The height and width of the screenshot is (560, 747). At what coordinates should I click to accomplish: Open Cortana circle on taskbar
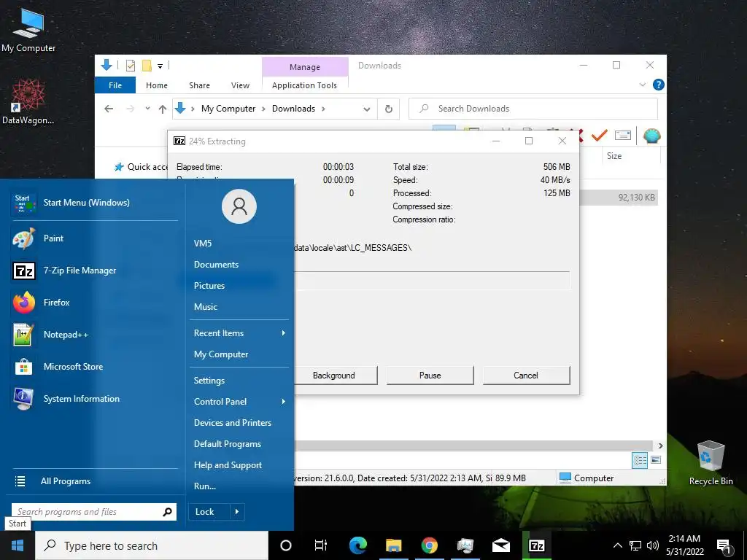[286, 545]
